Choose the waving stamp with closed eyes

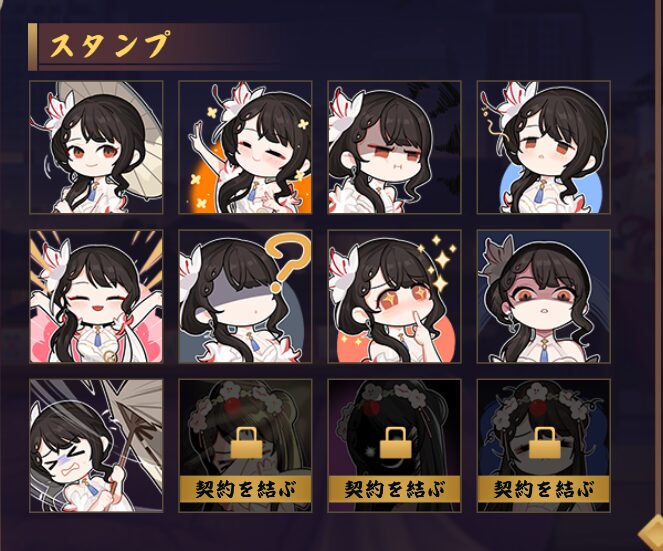pyautogui.click(x=245, y=147)
